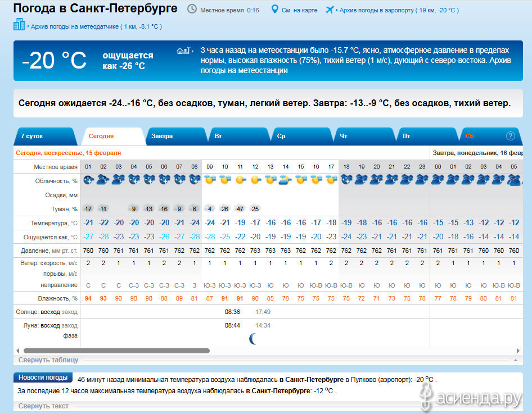Select the Ср day tab
The height and width of the screenshot is (414, 532).
tap(281, 137)
